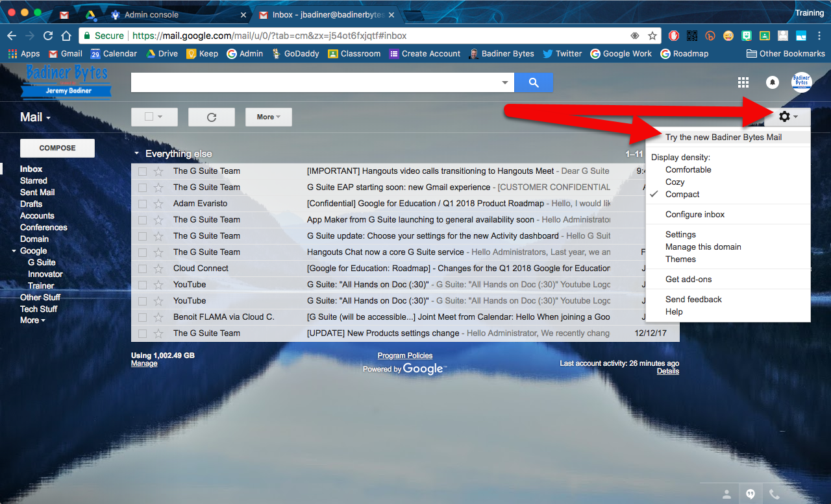Open the GoDaddy bookmark

(x=295, y=54)
